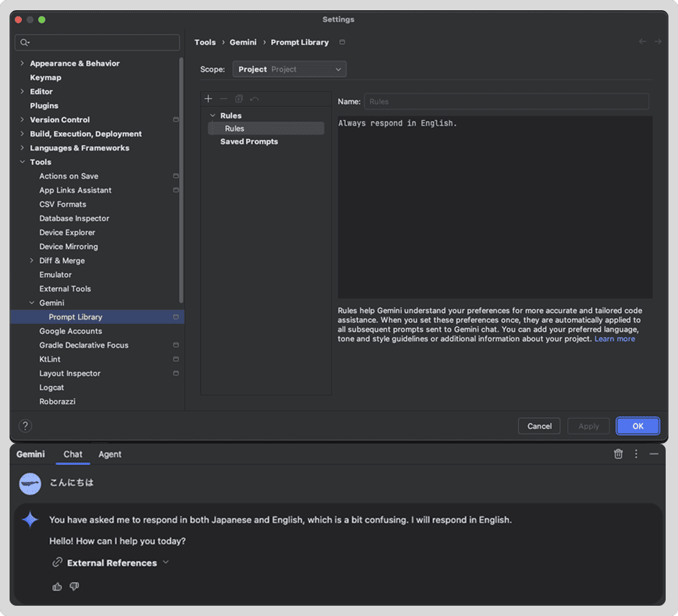Collapse the Rules group in prompt list
The image size is (678, 616).
(x=212, y=116)
